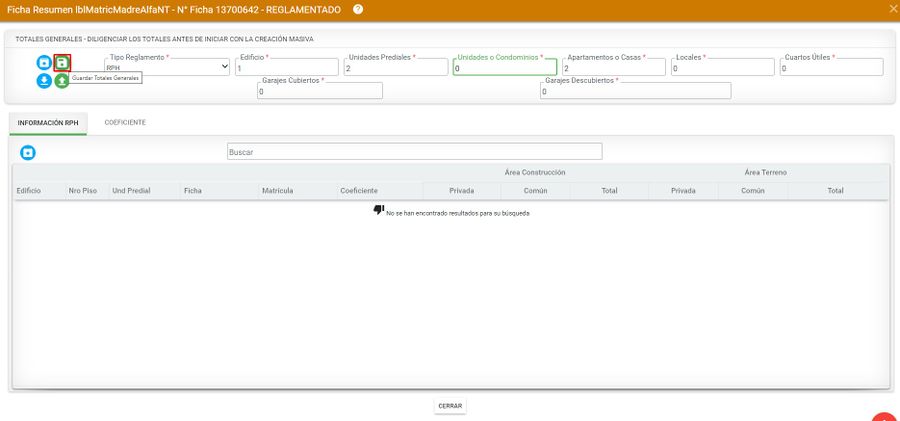This screenshot has height=421, width=900.
Task: Click the Garajes Descubiertos input
Action: tap(634, 92)
